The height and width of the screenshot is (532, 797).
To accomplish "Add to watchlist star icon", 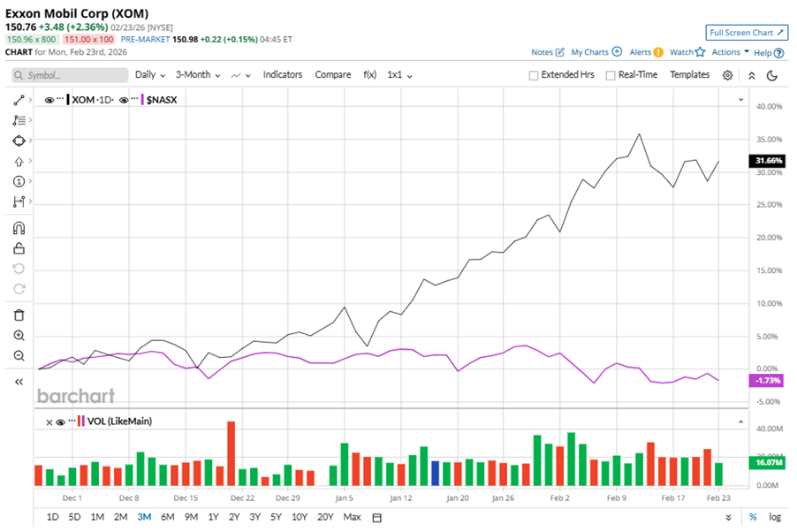I will (700, 51).
